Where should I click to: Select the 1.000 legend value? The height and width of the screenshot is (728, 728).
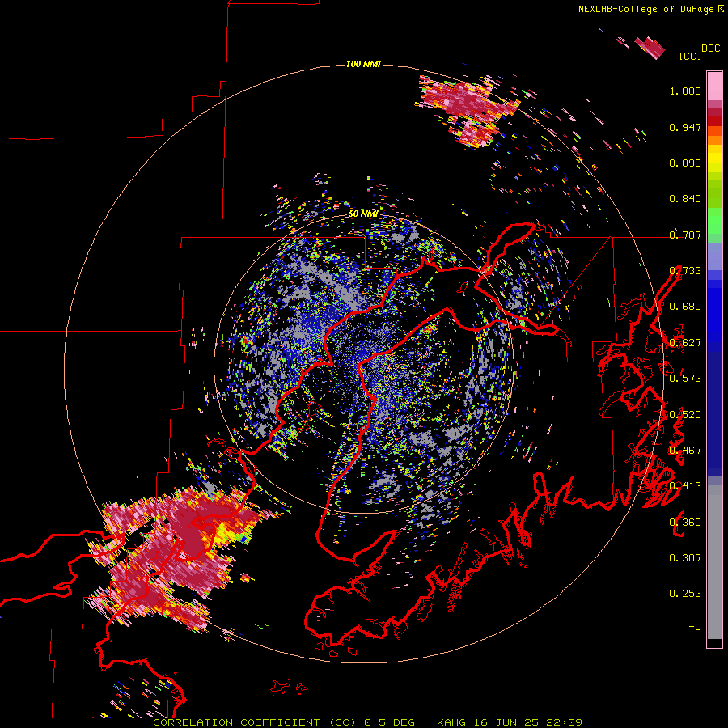click(685, 91)
